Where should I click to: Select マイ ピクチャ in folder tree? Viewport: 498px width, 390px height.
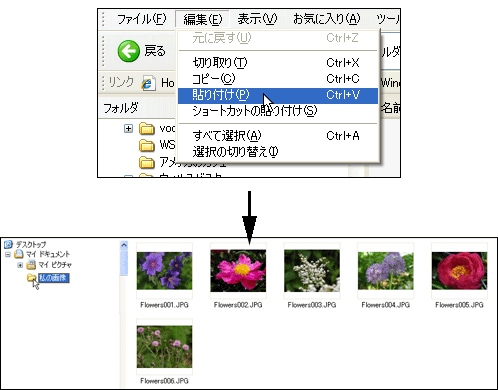tap(55, 265)
